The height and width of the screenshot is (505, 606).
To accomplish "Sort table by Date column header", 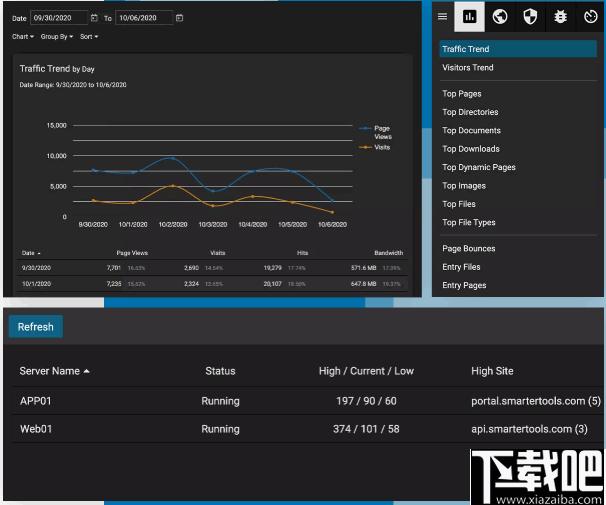I will (31, 253).
